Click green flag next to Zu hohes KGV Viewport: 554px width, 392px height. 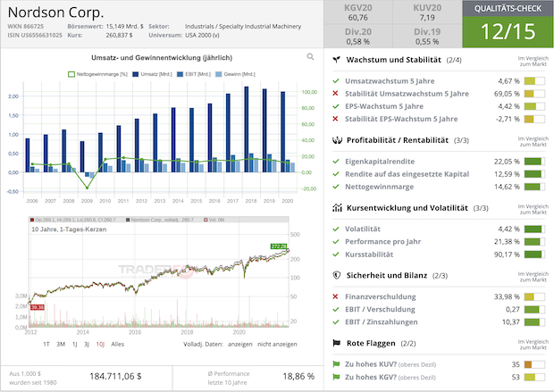click(336, 377)
